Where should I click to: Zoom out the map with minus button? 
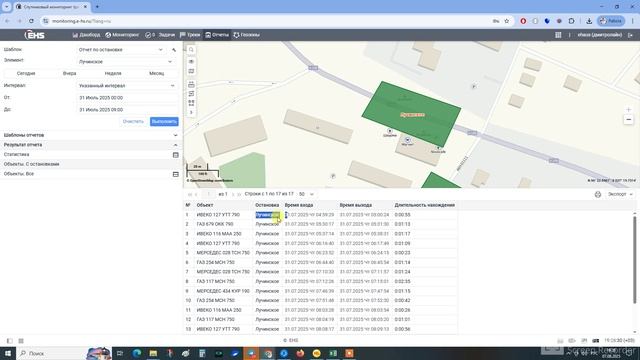click(x=629, y=120)
